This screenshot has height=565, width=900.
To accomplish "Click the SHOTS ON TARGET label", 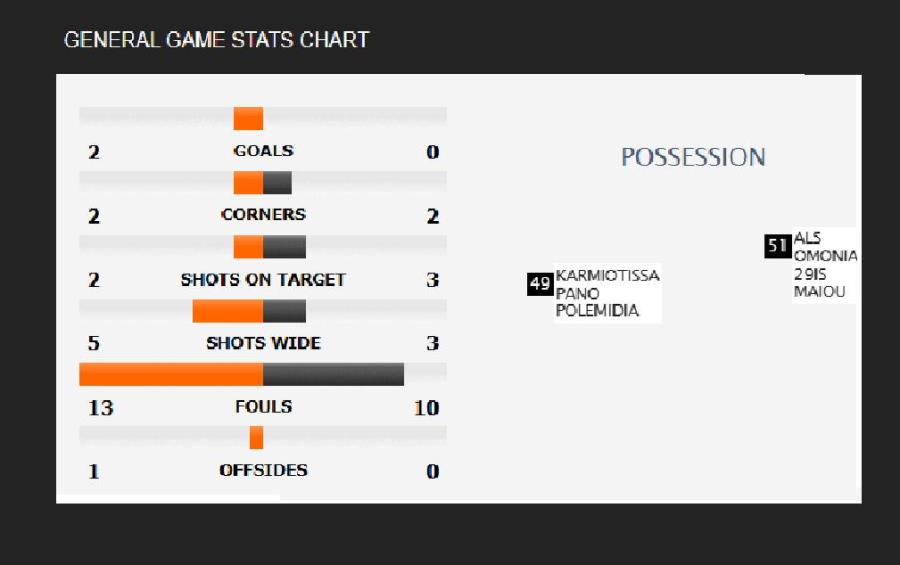I will coord(263,280).
